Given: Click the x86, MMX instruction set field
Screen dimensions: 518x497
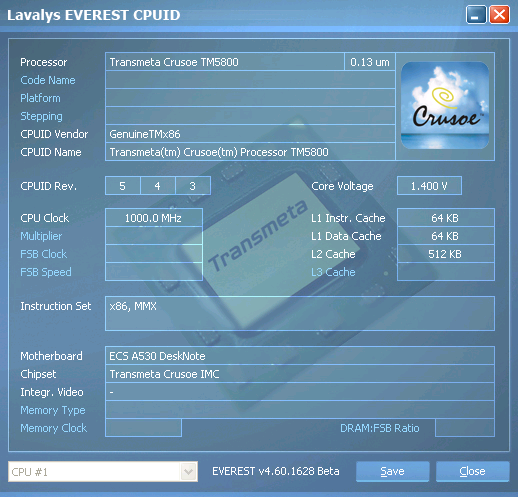Looking at the screenshot, I should (x=300, y=313).
